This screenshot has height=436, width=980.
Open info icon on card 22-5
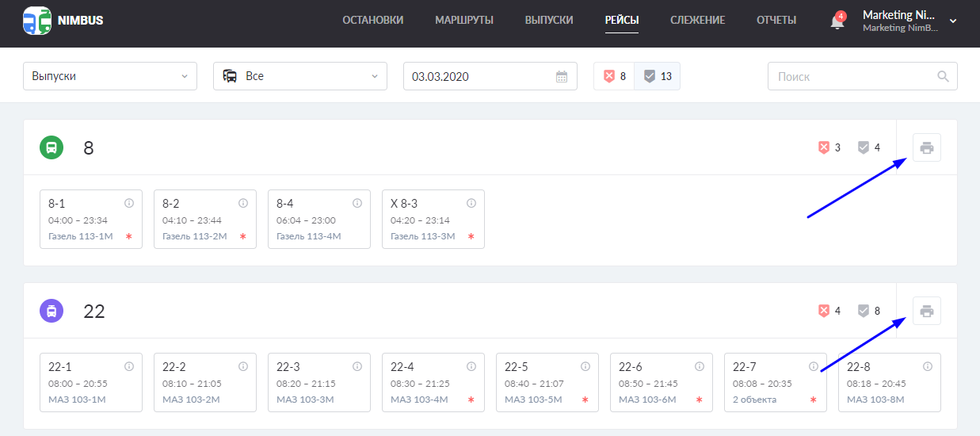point(585,367)
